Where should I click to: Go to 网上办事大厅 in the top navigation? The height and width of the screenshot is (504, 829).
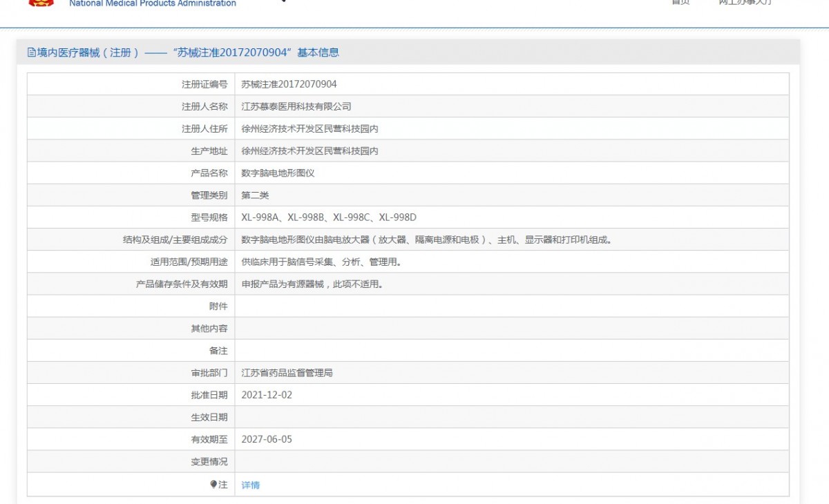click(745, 2)
